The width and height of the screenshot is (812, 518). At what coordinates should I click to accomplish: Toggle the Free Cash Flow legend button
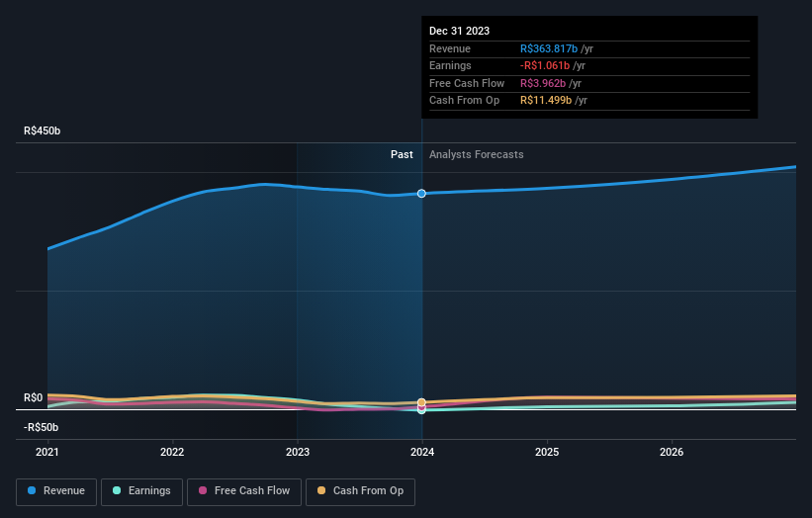coord(244,491)
